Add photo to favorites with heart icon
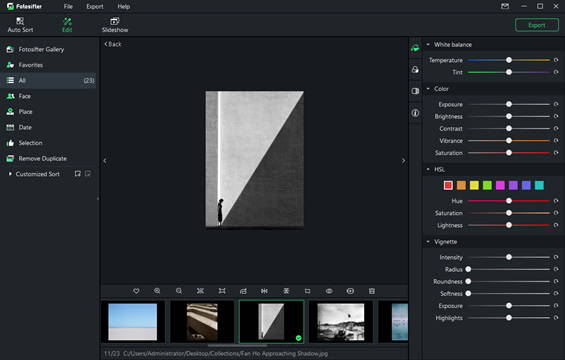This screenshot has width=565, height=360. coord(136,291)
